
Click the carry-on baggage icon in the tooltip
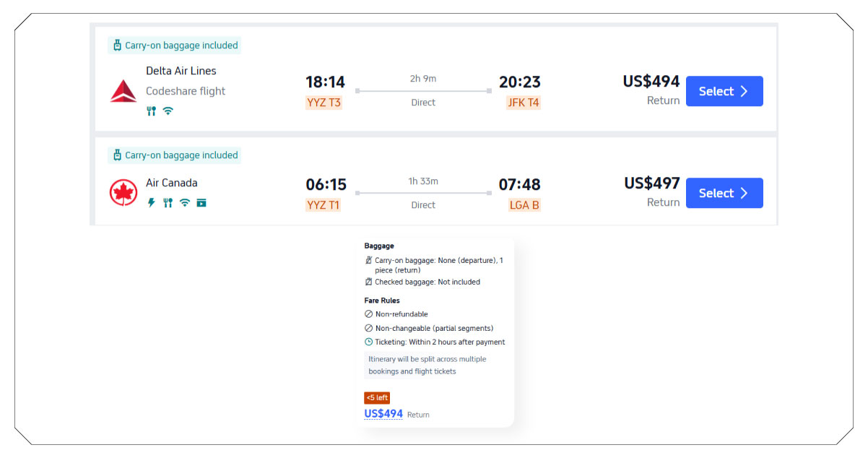pyautogui.click(x=368, y=261)
